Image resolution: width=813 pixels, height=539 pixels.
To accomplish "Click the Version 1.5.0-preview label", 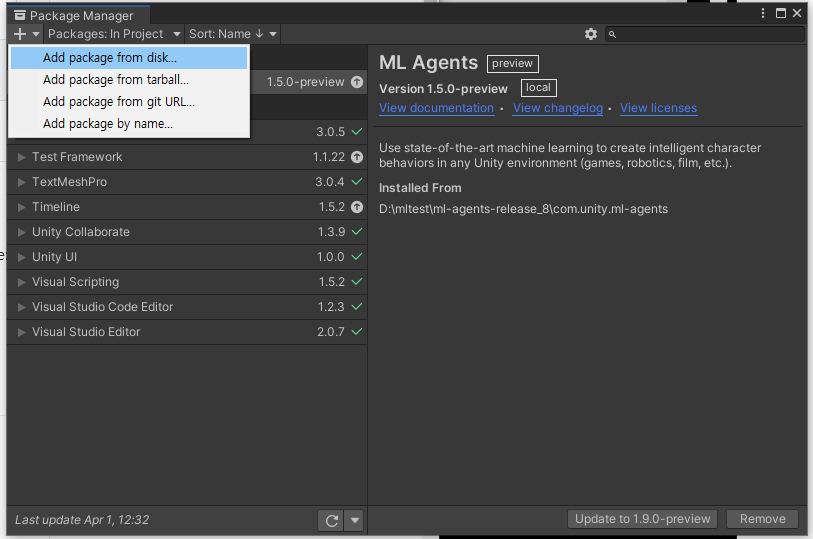I will (443, 89).
